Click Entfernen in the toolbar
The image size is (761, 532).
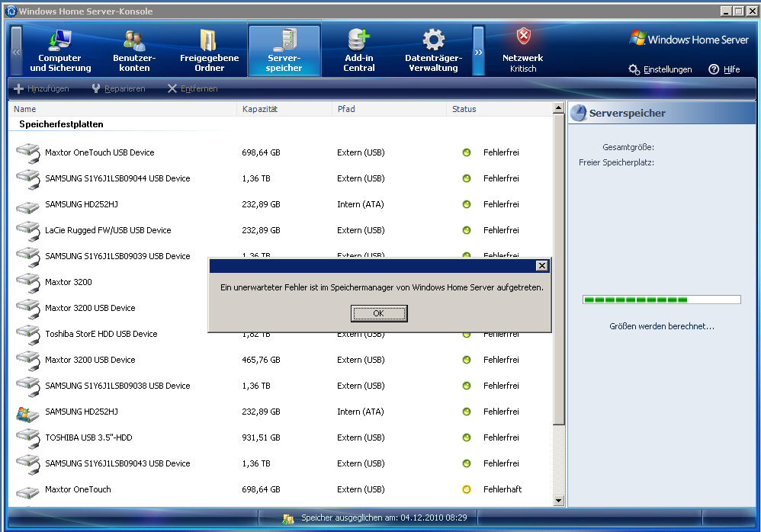(193, 88)
